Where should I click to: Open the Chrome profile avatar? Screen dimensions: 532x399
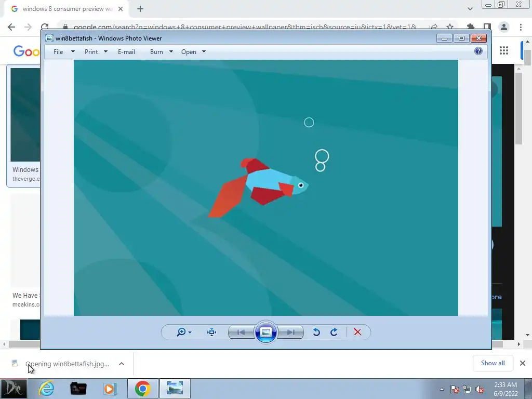[504, 27]
